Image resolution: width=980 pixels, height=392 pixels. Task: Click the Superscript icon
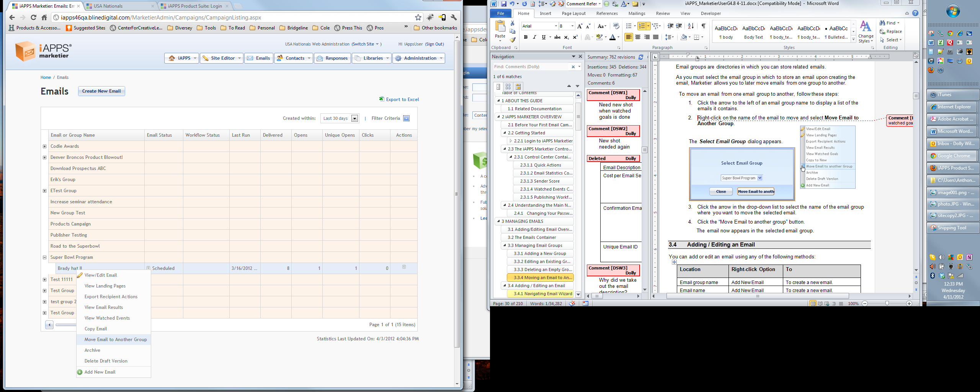point(575,37)
